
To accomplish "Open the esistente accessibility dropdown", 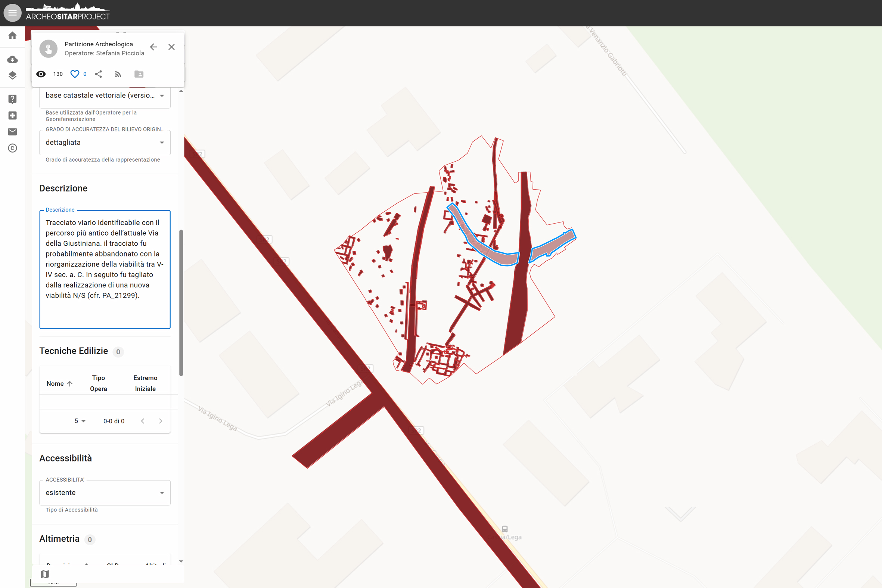I will pos(105,493).
